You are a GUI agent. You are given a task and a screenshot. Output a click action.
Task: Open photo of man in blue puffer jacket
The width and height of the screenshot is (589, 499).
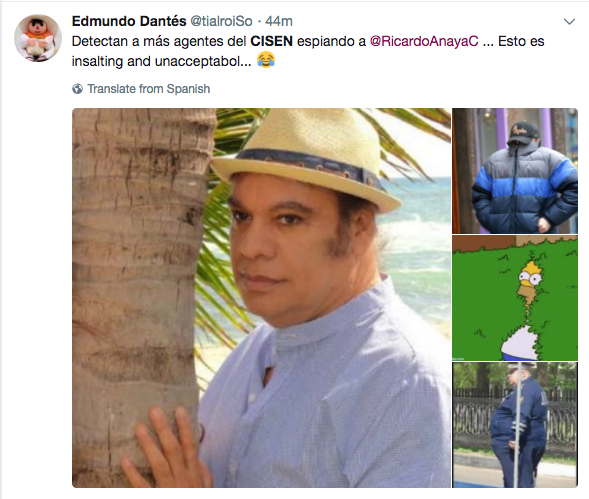coord(515,171)
